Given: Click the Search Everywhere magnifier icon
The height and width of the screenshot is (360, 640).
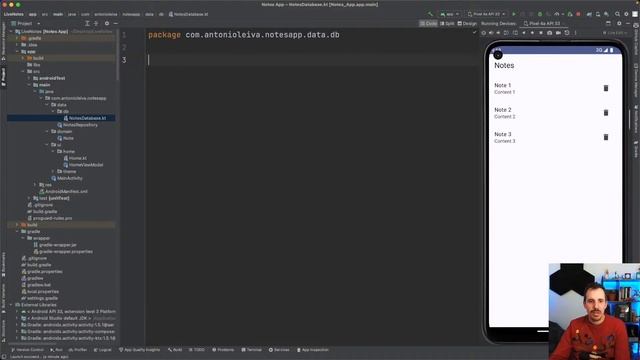Looking at the screenshot, I should pos(617,14).
